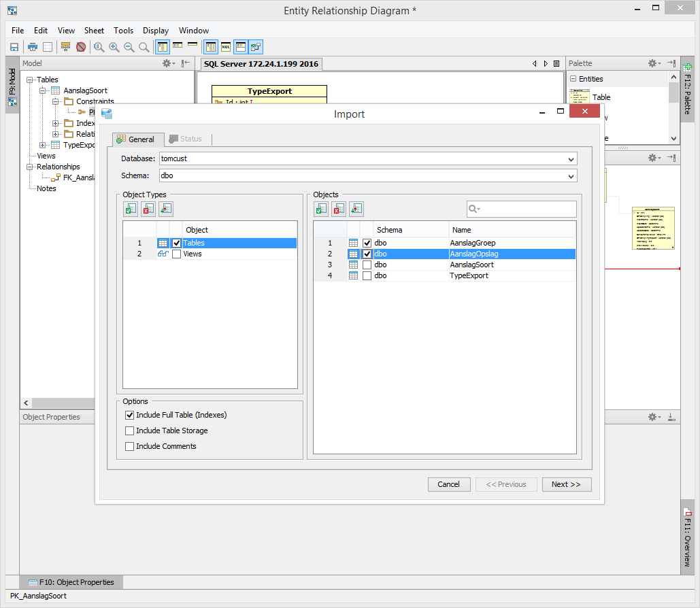Enable the Views object type checkbox
700x608 pixels.
click(177, 254)
